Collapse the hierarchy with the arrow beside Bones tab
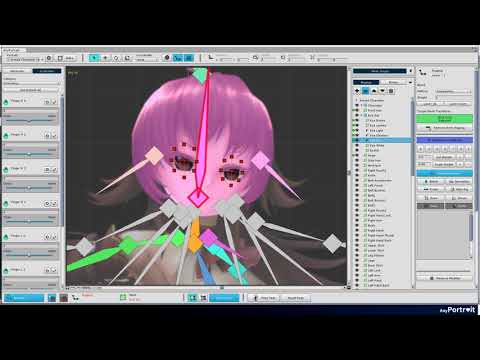 [x=410, y=82]
